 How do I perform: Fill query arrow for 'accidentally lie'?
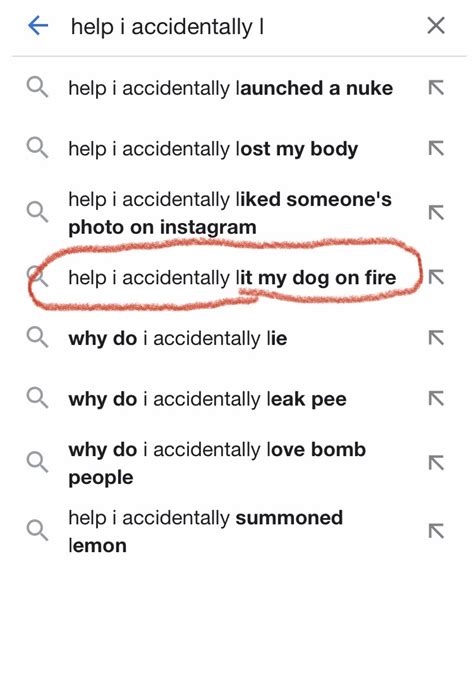pos(436,338)
